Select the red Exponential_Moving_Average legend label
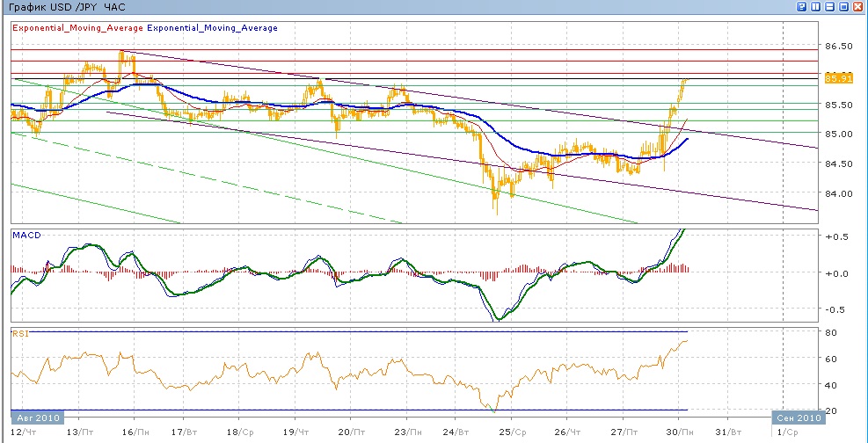Image resolution: width=868 pixels, height=443 pixels. (x=77, y=28)
